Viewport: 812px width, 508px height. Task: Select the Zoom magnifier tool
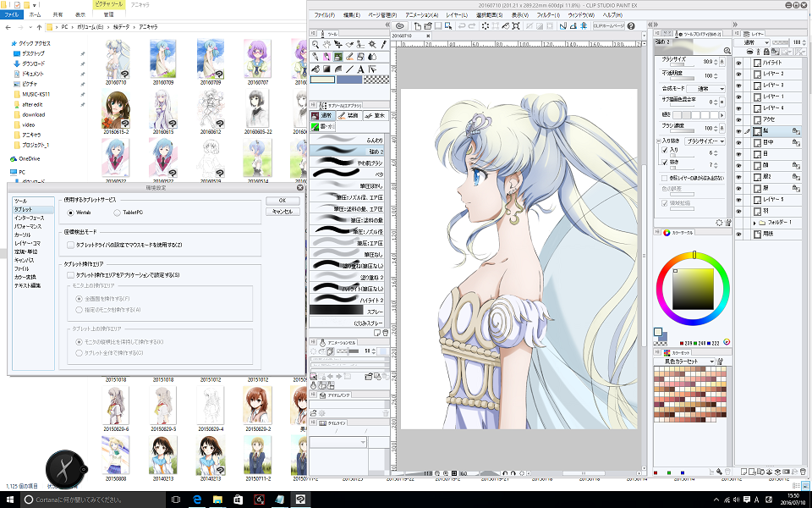tap(315, 44)
